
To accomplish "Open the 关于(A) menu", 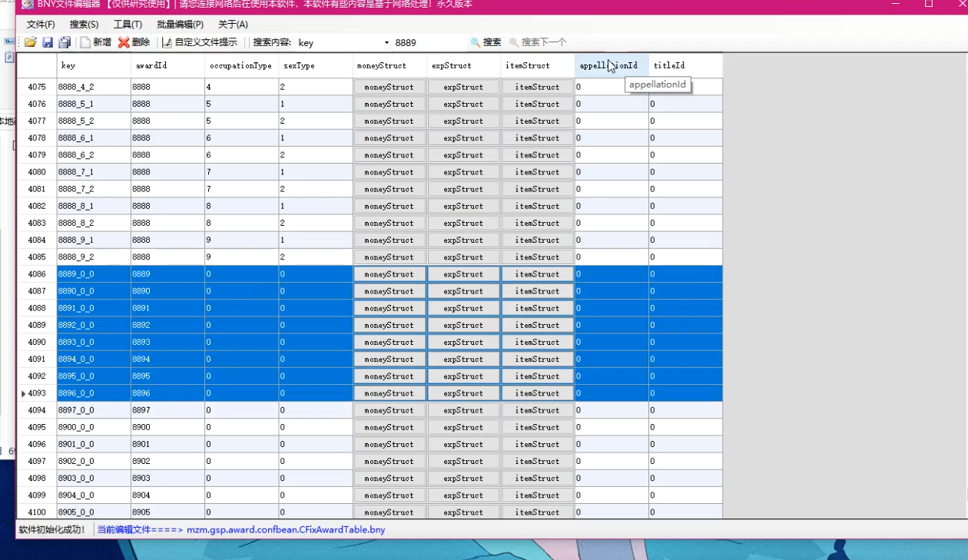I will point(233,25).
